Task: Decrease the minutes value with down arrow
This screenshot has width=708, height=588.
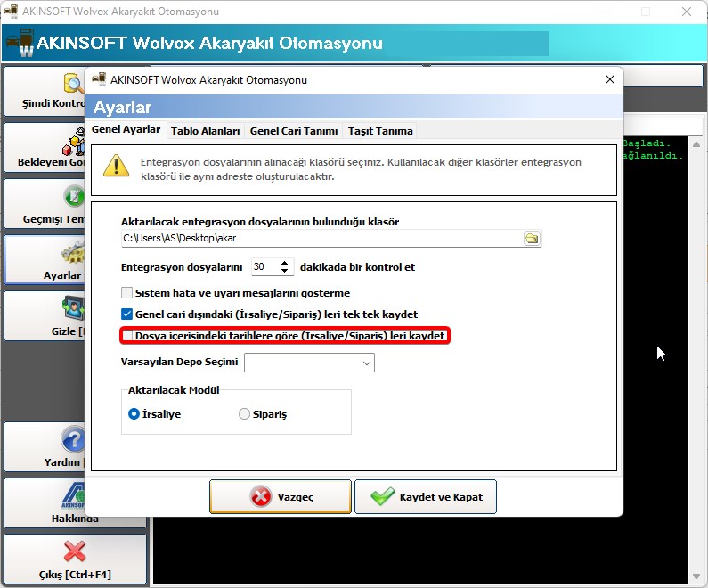Action: [x=284, y=271]
